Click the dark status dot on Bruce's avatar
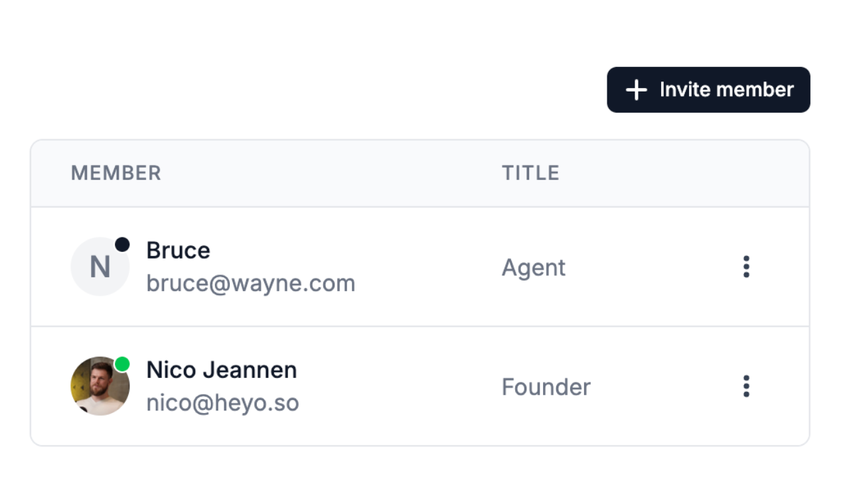Viewport: 843px width, 504px height. pos(122,245)
